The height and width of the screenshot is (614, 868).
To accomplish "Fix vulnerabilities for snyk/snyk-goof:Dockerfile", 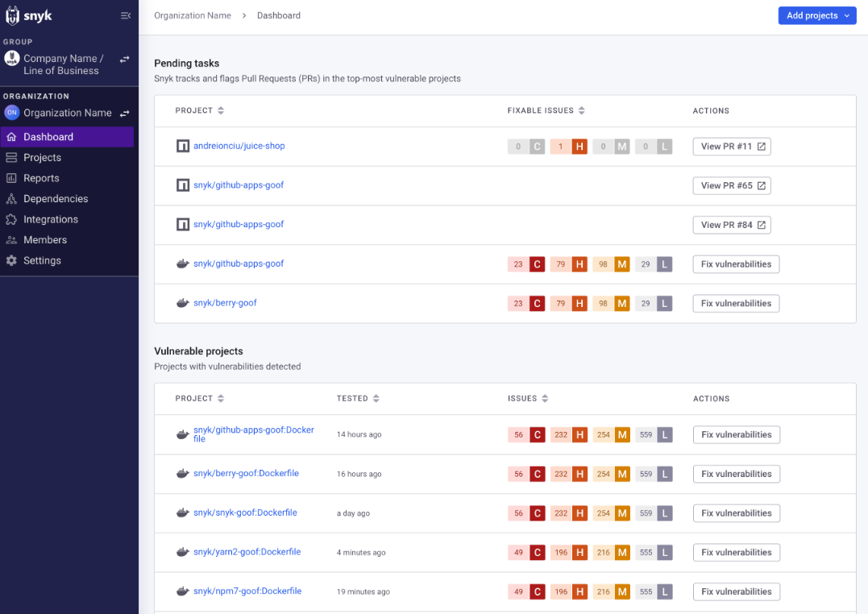I will [737, 514].
